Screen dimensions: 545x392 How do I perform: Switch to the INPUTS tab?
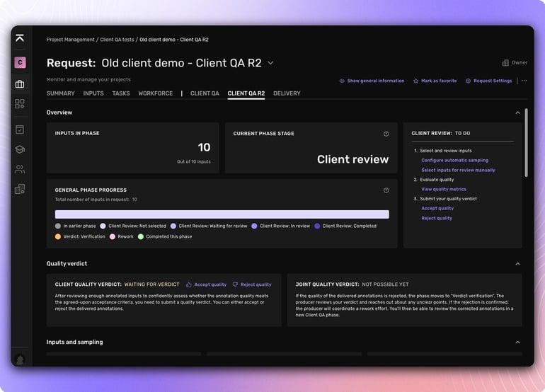click(93, 93)
